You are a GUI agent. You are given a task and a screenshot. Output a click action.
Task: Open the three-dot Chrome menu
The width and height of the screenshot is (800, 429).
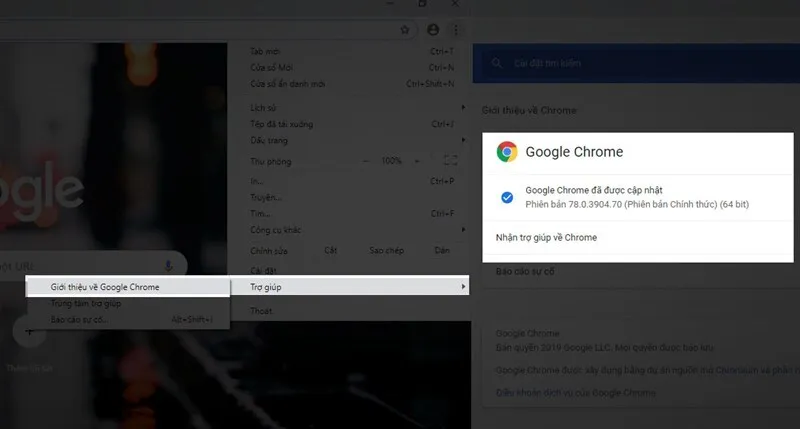click(x=456, y=30)
